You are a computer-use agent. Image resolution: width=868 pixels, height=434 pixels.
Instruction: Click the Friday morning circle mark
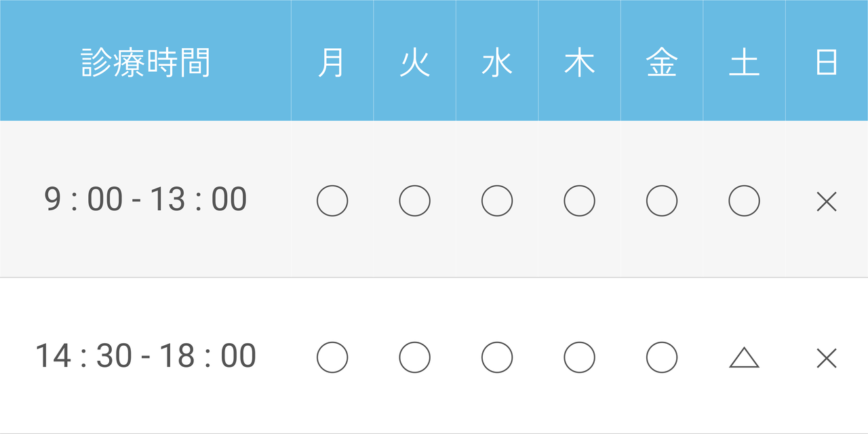tap(662, 201)
